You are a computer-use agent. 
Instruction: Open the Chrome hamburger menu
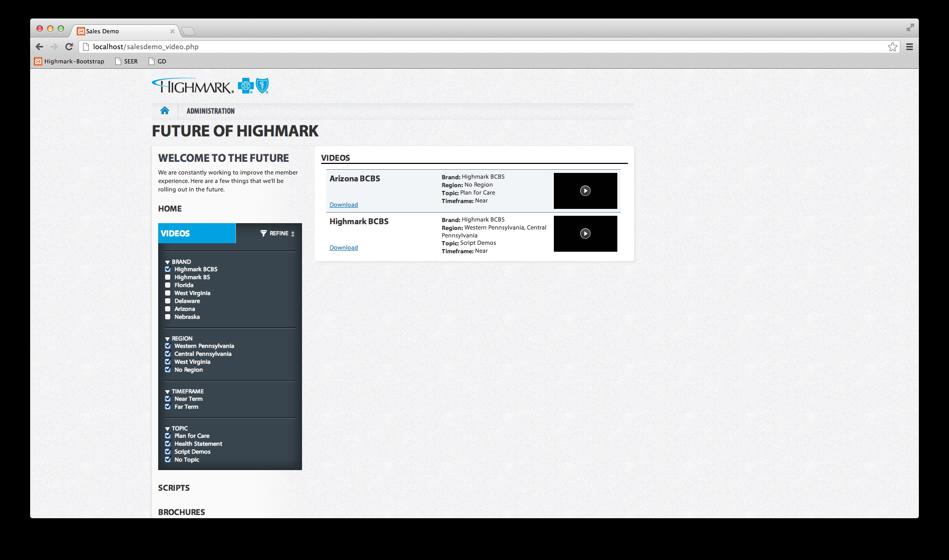pos(909,47)
